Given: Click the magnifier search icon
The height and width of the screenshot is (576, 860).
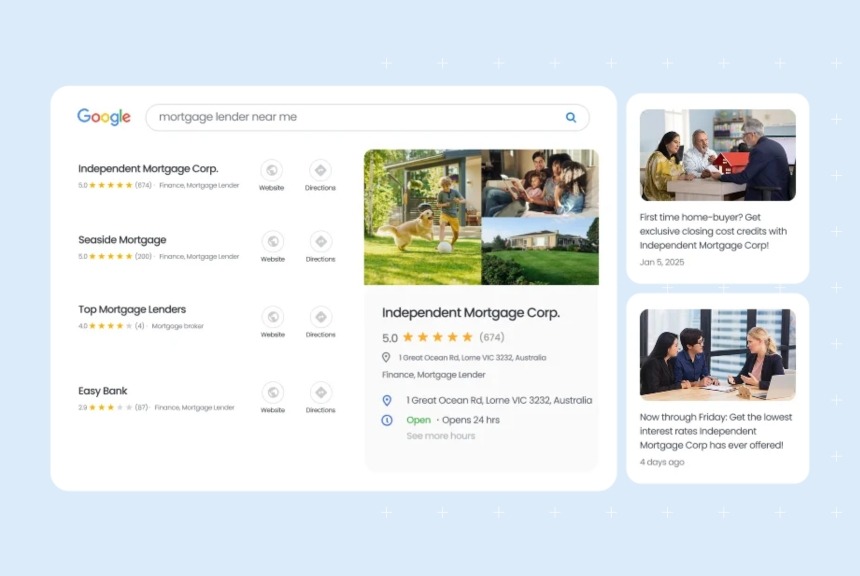Looking at the screenshot, I should [571, 117].
